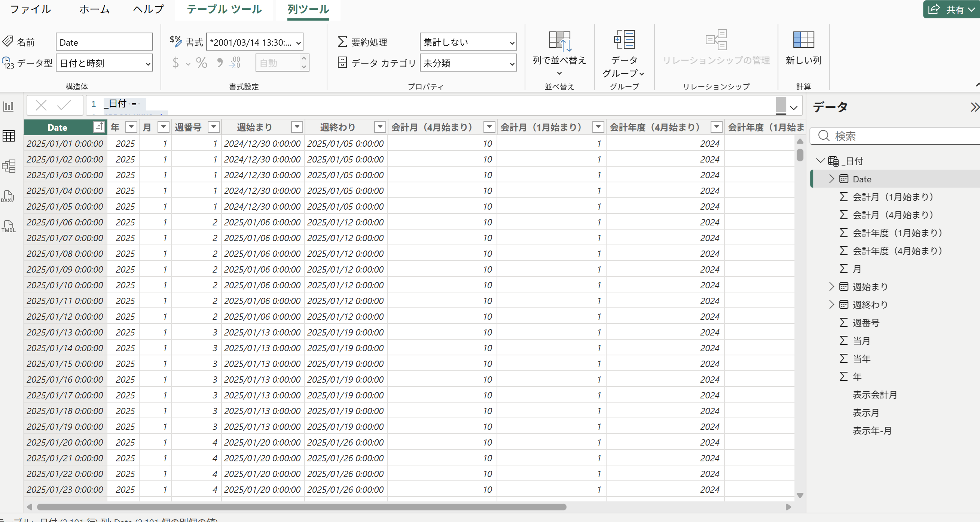Switch to the テーブル ツール tab
Screen dimensions: 980x522
click(224, 9)
